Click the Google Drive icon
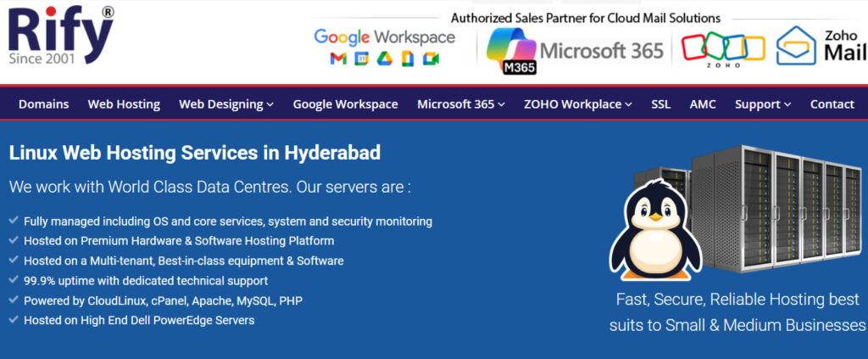 [385, 59]
